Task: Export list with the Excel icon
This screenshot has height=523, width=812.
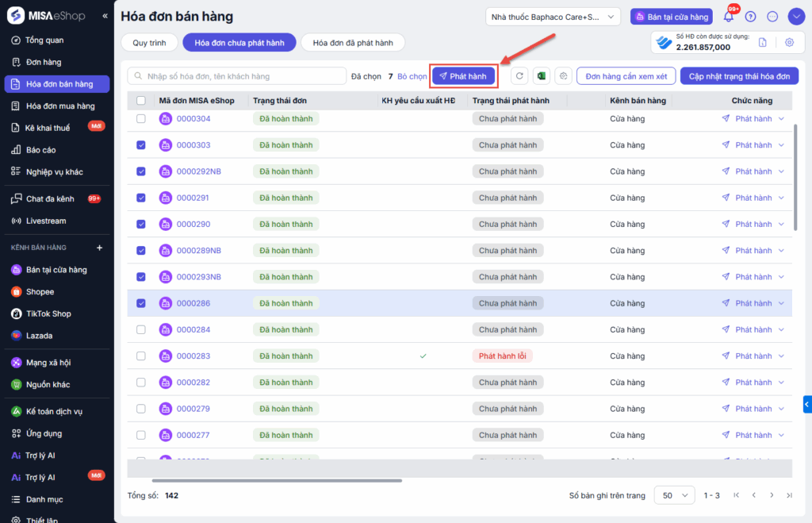Action: pyautogui.click(x=542, y=76)
